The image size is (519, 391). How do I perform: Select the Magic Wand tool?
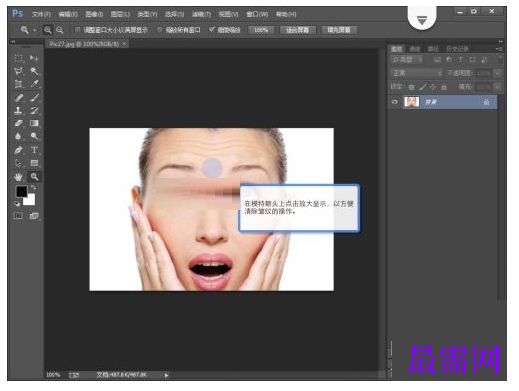(x=34, y=71)
